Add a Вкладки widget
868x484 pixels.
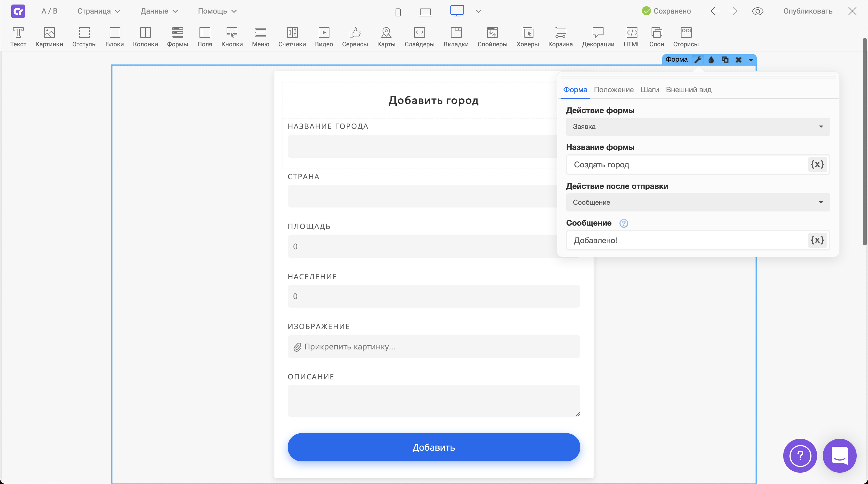point(456,37)
